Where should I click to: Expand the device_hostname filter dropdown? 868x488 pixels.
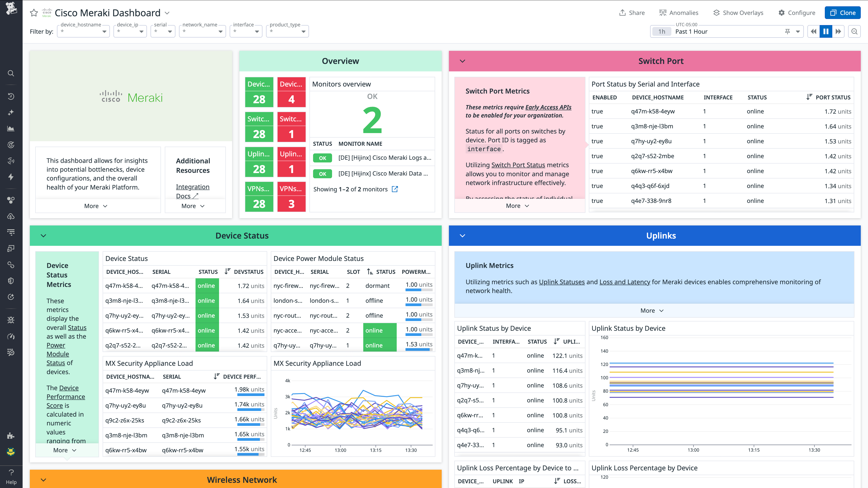[x=104, y=31]
